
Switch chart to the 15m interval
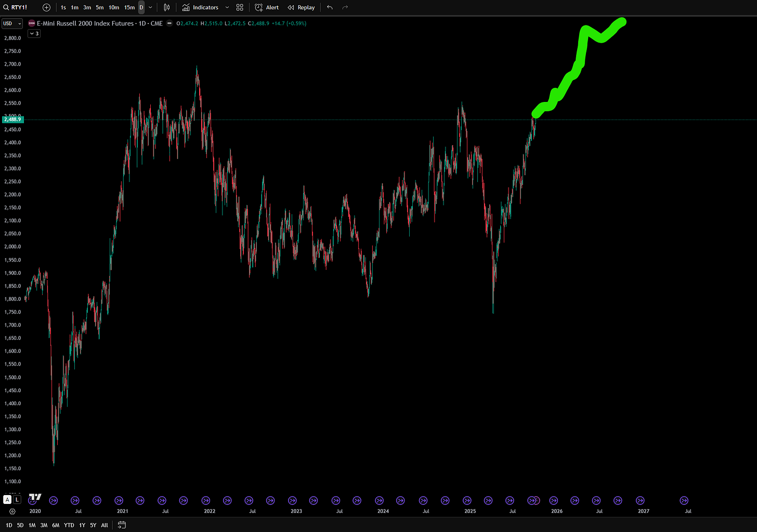coord(129,7)
